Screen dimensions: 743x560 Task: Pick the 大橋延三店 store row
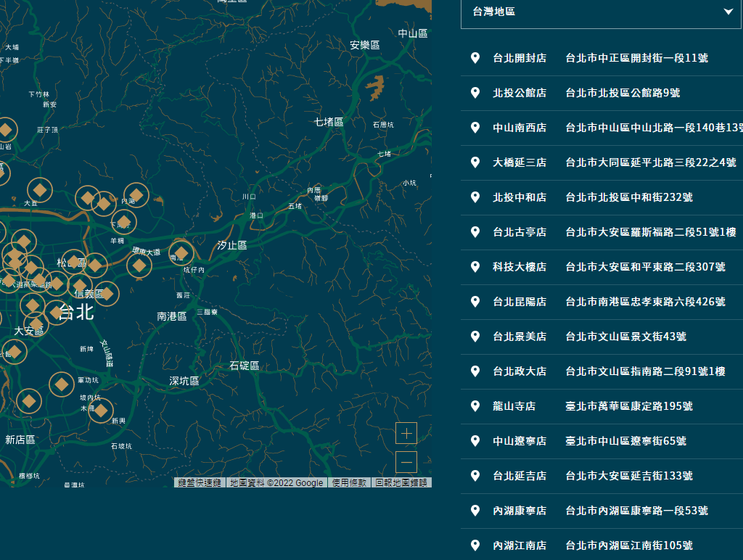point(520,162)
